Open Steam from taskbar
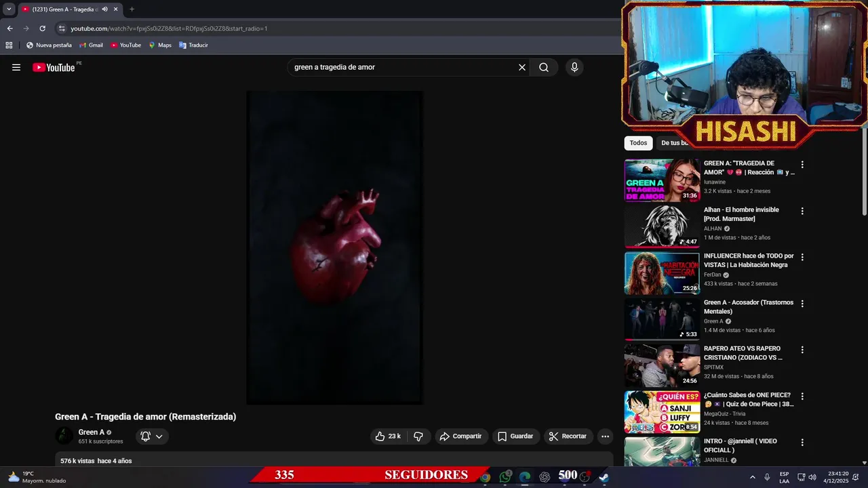The image size is (868, 488). [604, 477]
